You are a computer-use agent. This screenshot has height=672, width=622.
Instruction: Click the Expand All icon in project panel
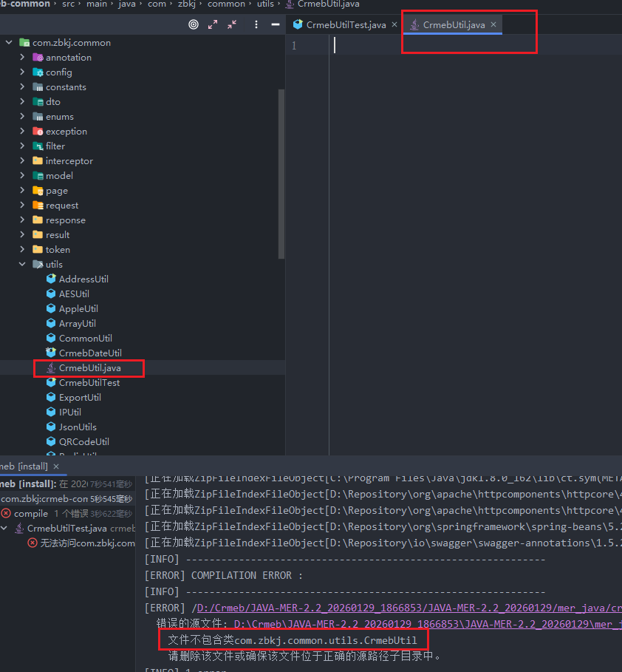(x=213, y=24)
